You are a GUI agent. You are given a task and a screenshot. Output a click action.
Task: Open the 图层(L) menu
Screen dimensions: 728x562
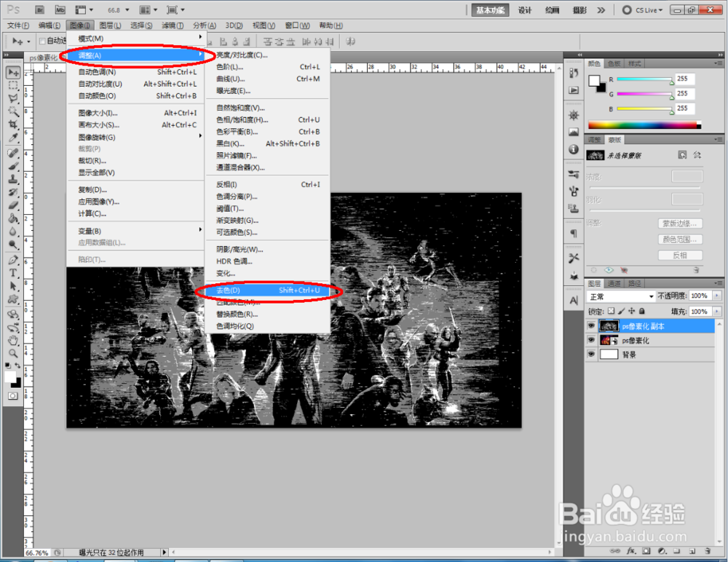110,25
